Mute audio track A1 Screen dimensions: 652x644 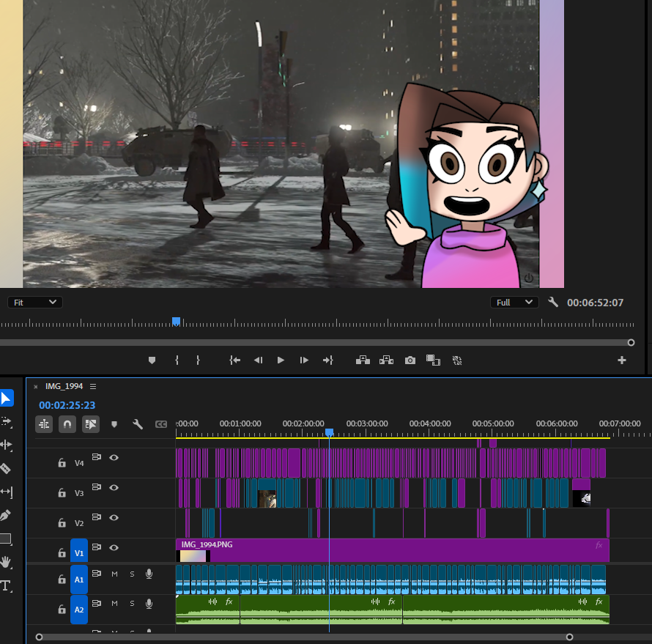[115, 574]
